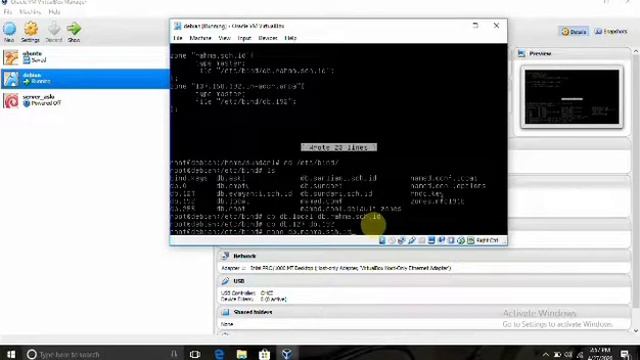Close the debian VM window
640x360 pixels.
point(496,25)
